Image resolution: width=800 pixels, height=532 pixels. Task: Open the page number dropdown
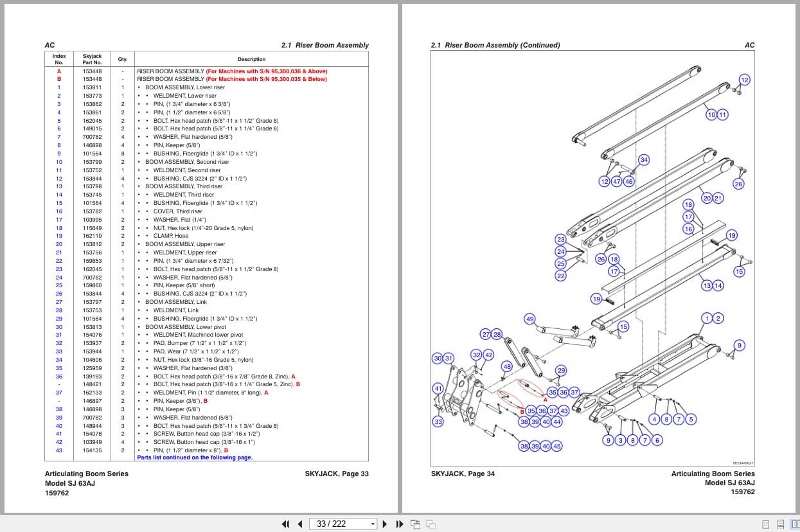[371, 524]
